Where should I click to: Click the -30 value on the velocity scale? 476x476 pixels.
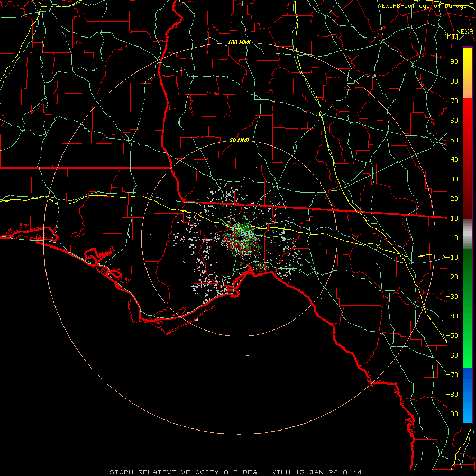tap(452, 297)
